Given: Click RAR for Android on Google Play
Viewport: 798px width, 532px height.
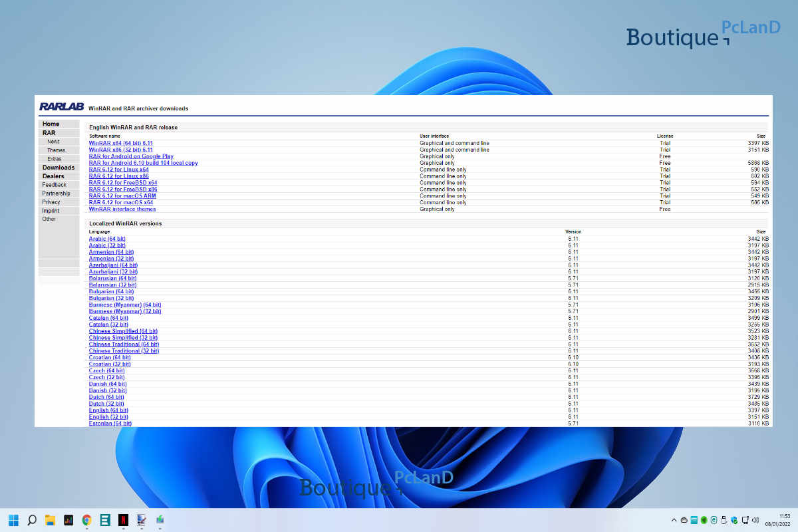Looking at the screenshot, I should pyautogui.click(x=131, y=156).
